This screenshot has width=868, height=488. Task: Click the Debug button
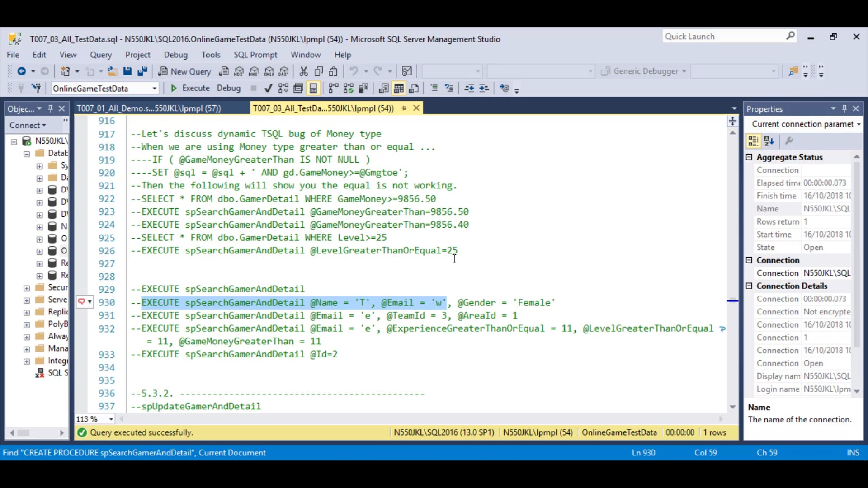coord(228,88)
